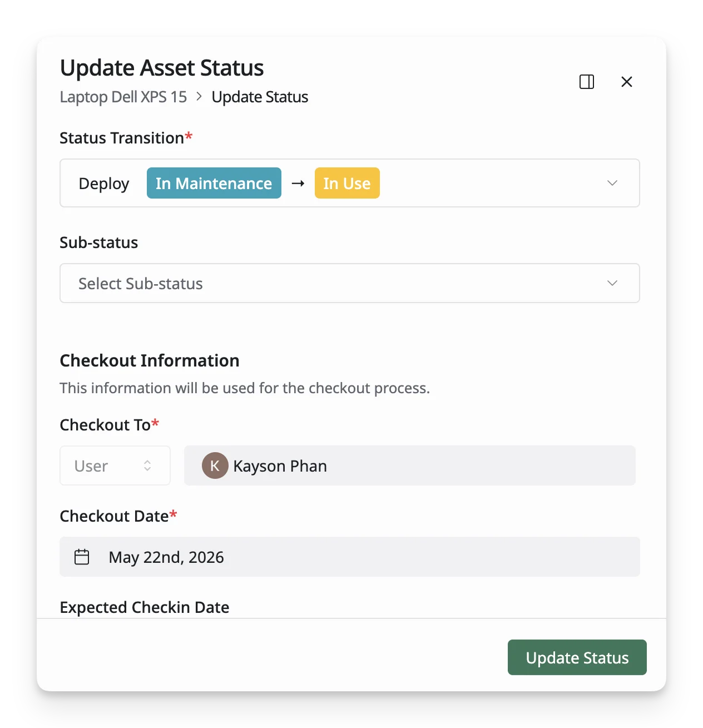Toggle the side panel layout icon
The height and width of the screenshot is (728, 703).
(x=587, y=82)
